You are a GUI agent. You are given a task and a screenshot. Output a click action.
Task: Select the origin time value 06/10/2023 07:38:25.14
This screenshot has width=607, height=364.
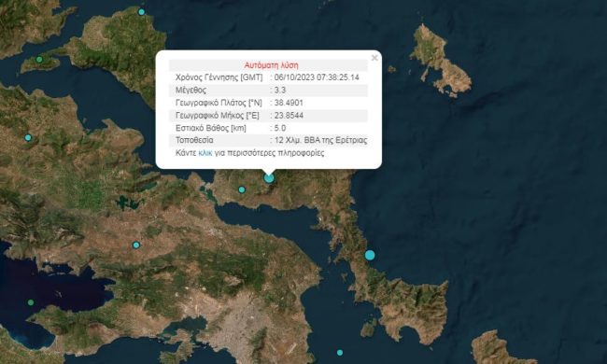[x=317, y=77]
